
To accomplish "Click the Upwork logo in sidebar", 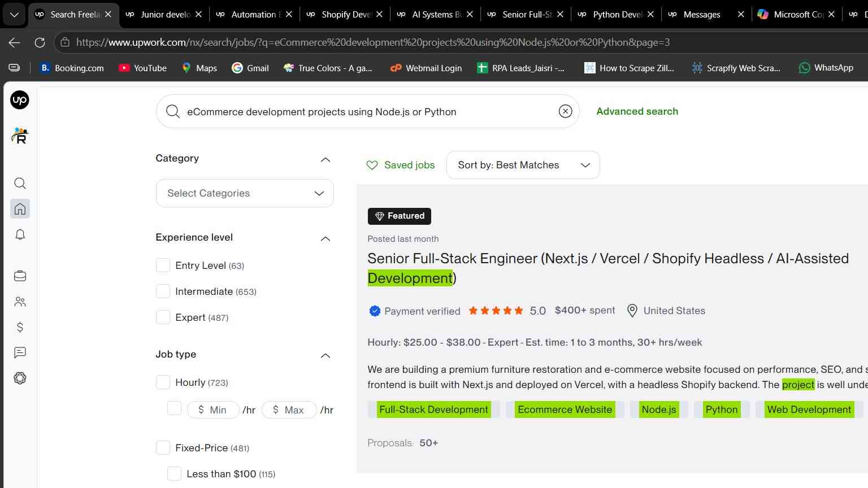I will point(20,100).
